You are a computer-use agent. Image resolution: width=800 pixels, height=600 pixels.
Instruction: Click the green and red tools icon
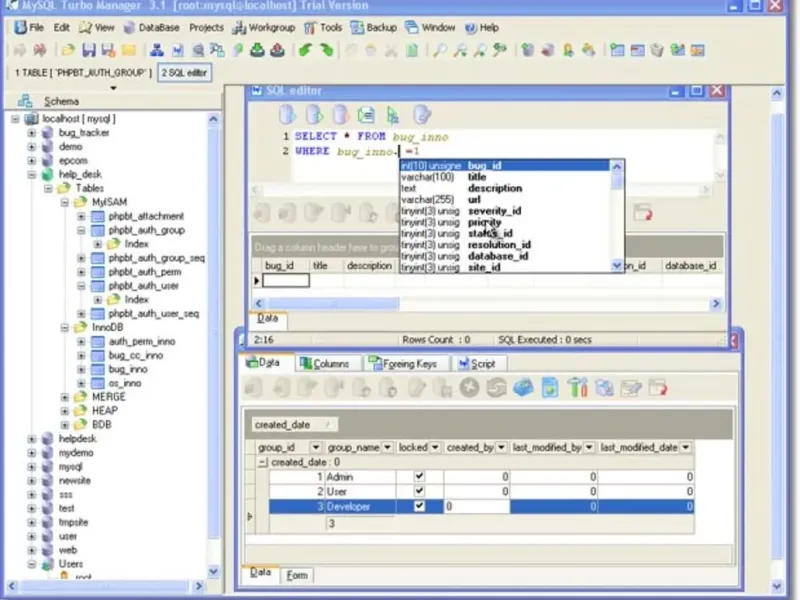tap(577, 388)
